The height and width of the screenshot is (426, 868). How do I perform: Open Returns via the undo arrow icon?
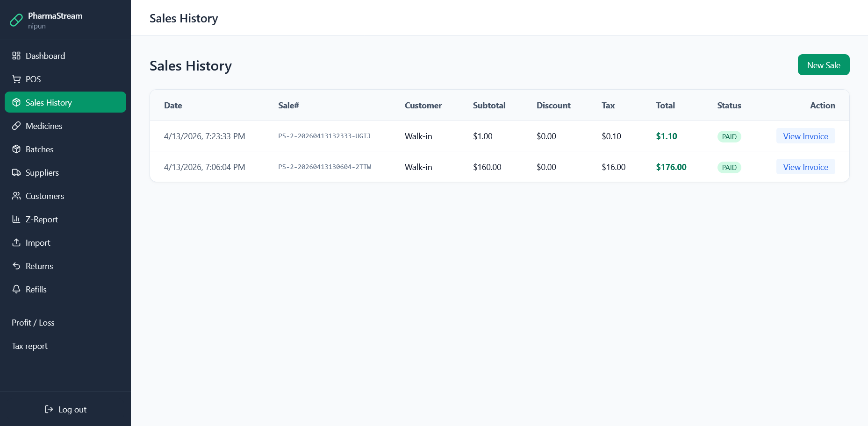click(16, 266)
